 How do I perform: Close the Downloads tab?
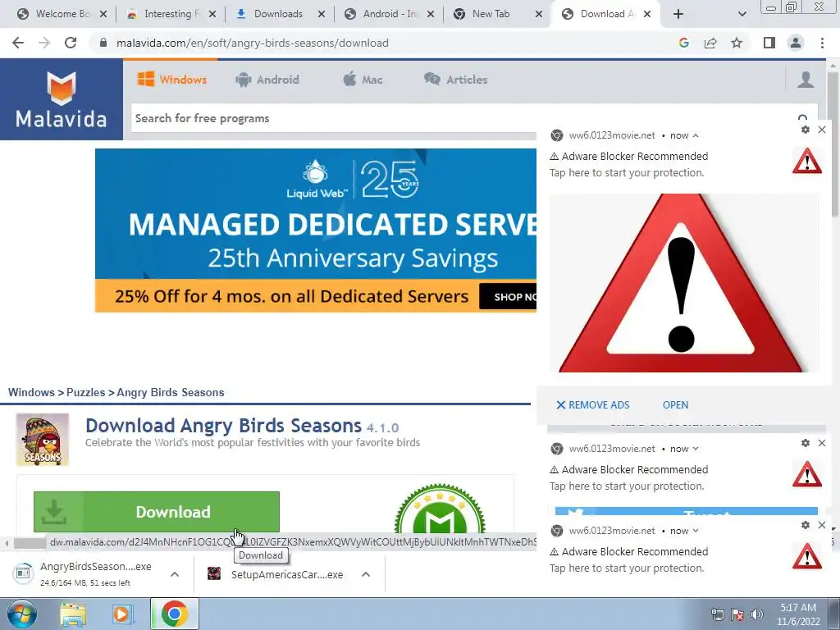[x=322, y=14]
